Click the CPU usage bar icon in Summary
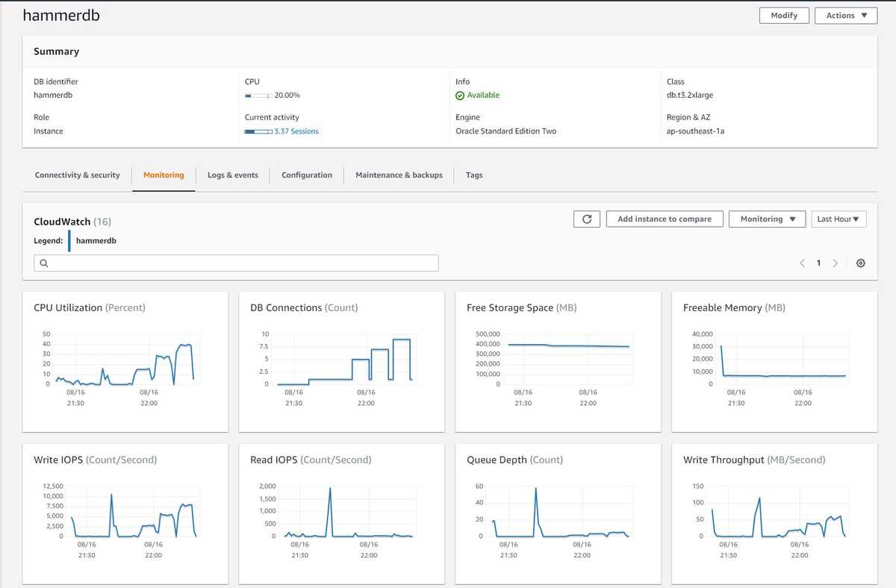The height and width of the screenshot is (588, 896). (254, 95)
